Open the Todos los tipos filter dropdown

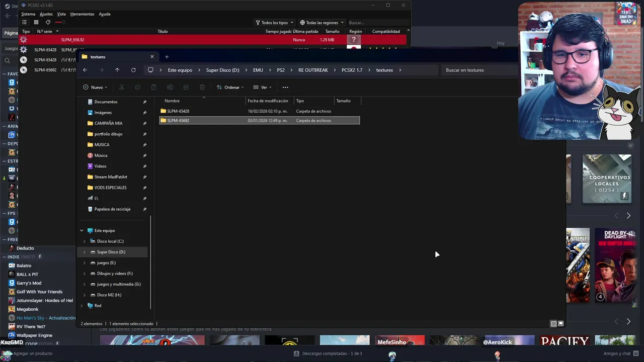point(274,23)
